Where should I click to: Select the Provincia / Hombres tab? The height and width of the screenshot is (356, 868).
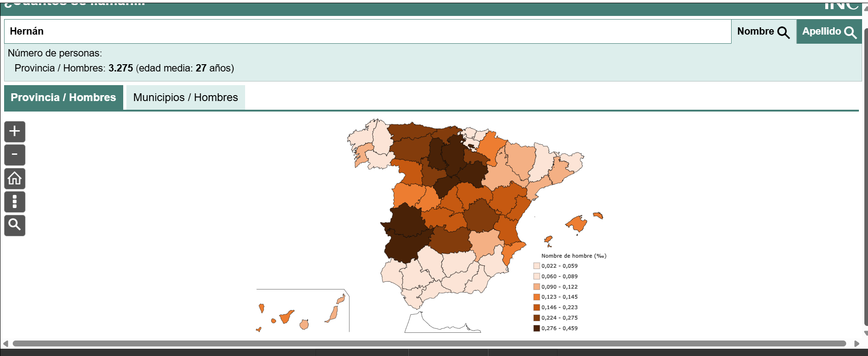(64, 97)
